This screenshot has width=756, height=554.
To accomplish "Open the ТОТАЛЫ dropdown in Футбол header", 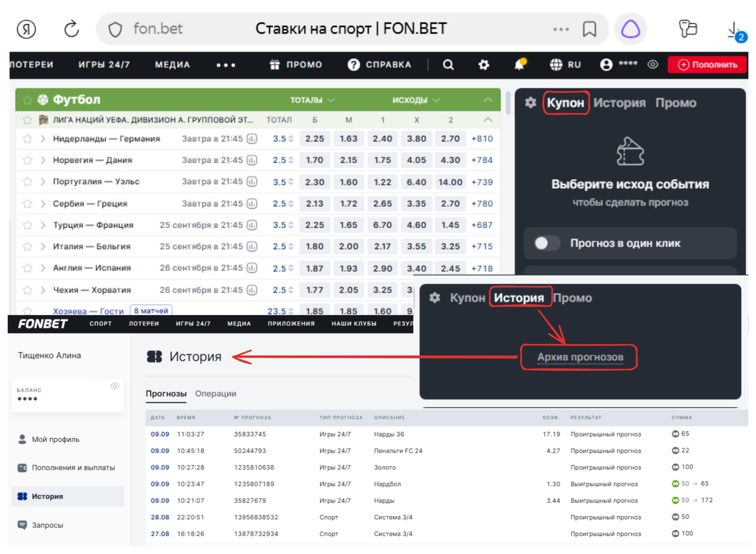I will pyautogui.click(x=312, y=100).
